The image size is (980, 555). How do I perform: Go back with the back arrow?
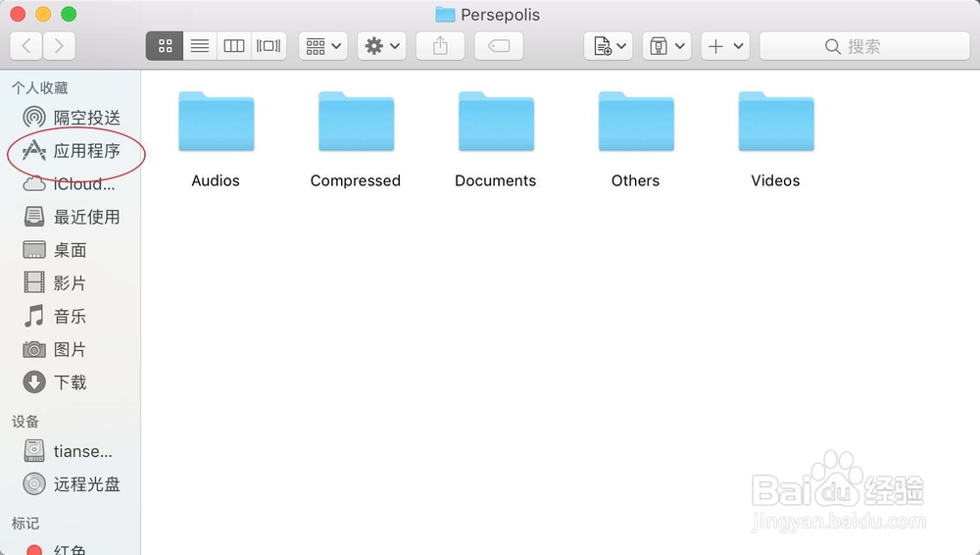pyautogui.click(x=26, y=46)
